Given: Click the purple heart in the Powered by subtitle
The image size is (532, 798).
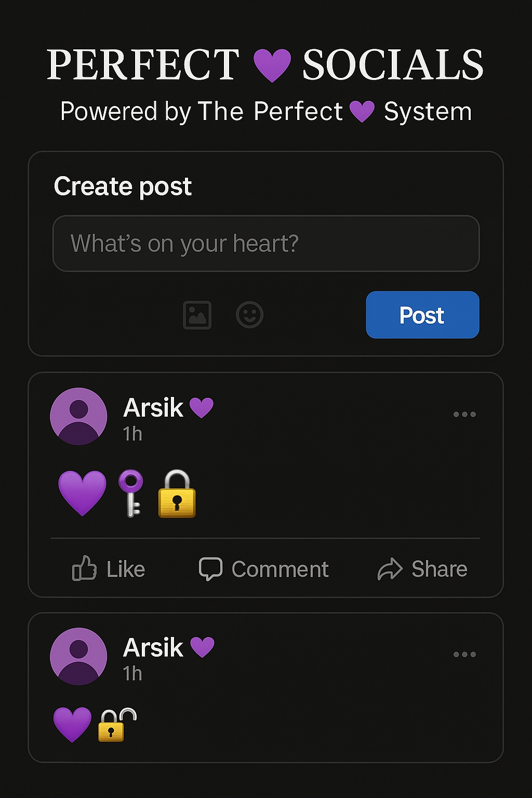Looking at the screenshot, I should click(362, 112).
